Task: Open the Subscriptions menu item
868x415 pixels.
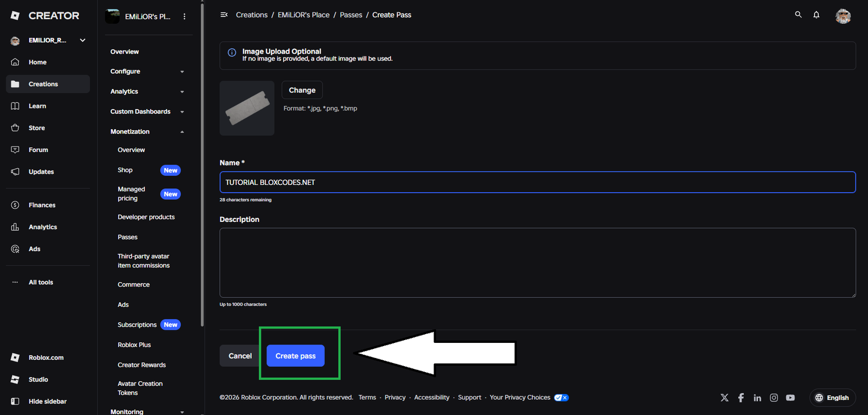Action: click(x=137, y=324)
